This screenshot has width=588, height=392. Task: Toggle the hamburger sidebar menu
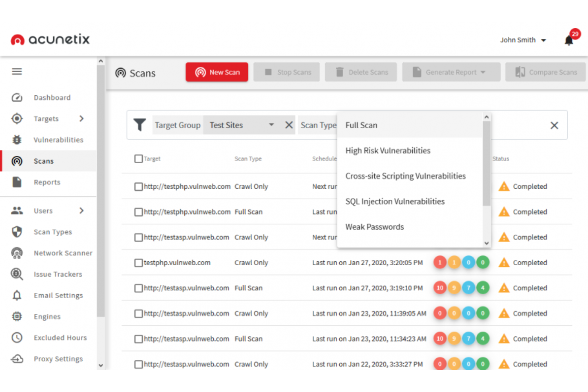(x=17, y=71)
